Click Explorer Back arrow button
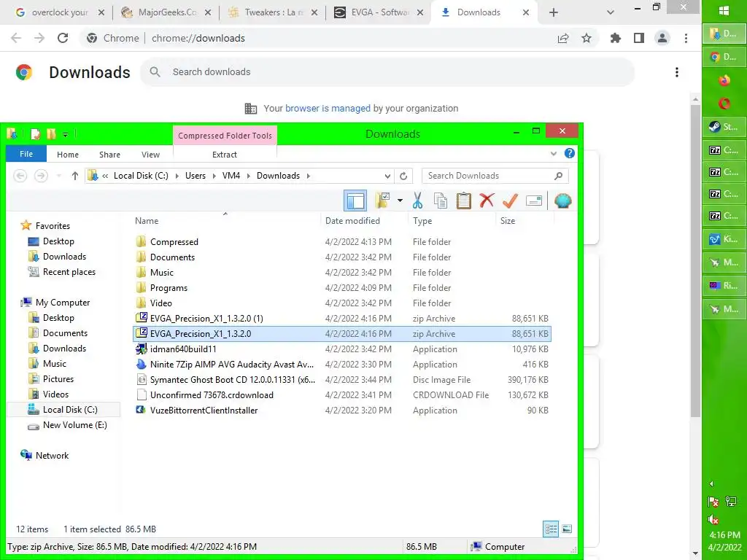 click(20, 176)
